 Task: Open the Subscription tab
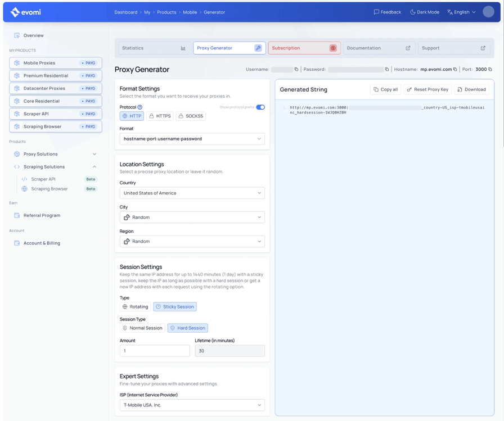pos(304,48)
